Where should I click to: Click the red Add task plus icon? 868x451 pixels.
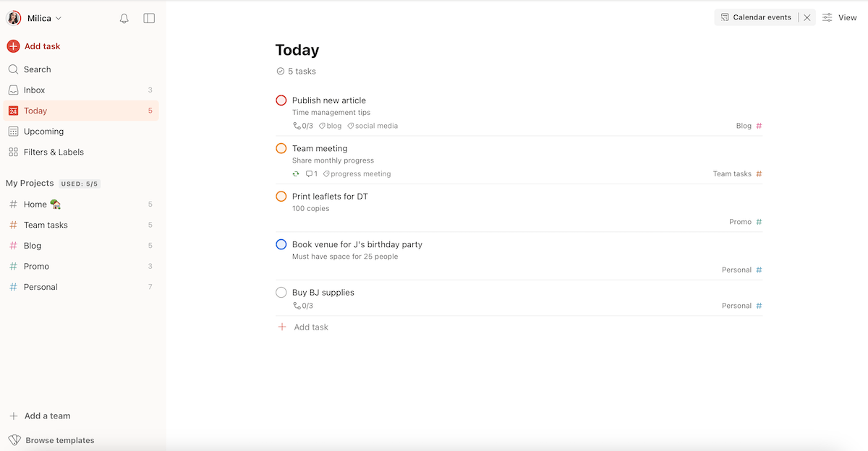coord(12,46)
